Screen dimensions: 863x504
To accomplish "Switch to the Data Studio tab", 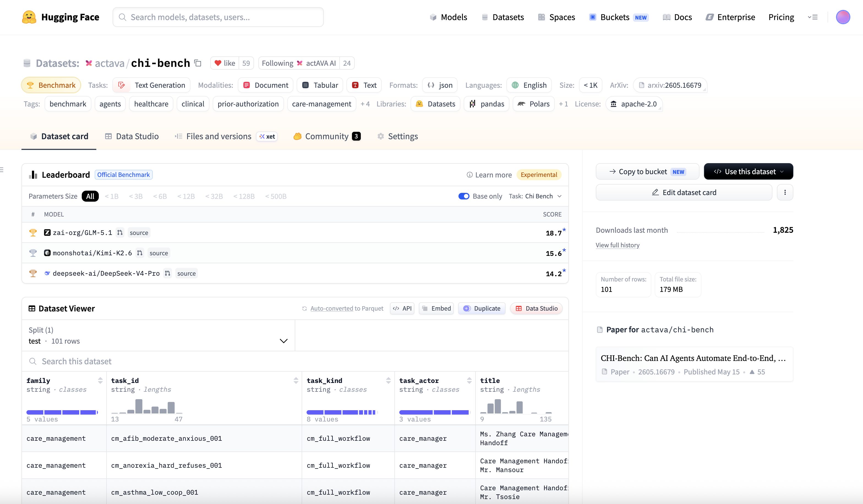I will 132,136.
